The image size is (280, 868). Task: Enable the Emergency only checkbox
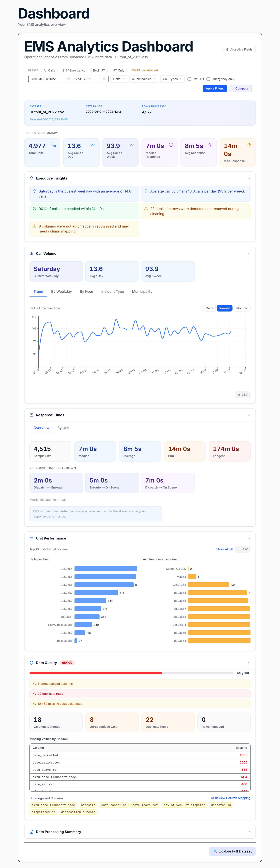point(208,79)
